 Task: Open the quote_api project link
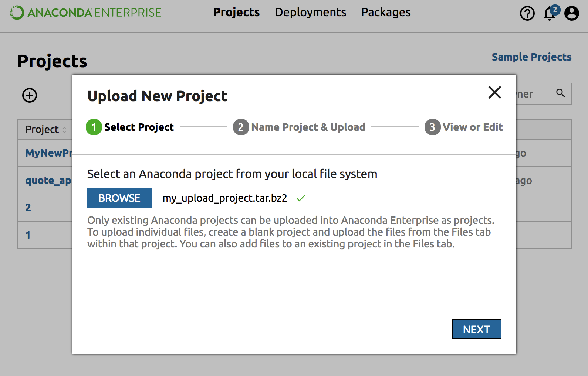pos(48,180)
